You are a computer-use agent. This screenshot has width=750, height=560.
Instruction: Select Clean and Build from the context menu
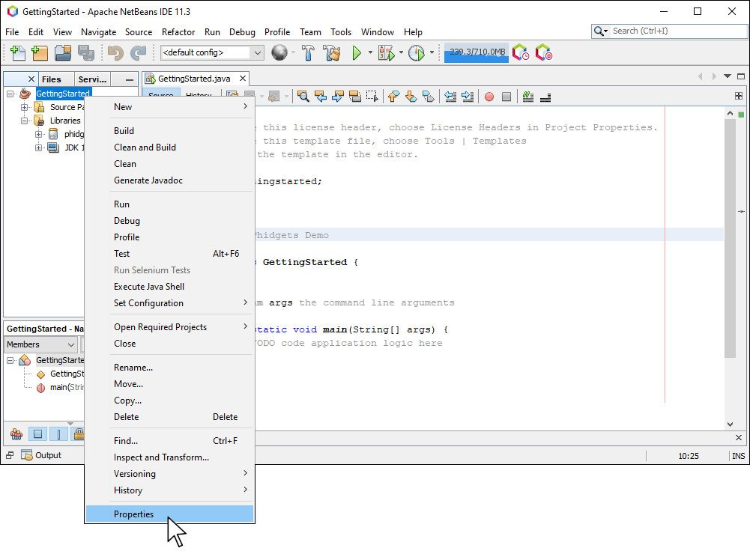coord(145,147)
